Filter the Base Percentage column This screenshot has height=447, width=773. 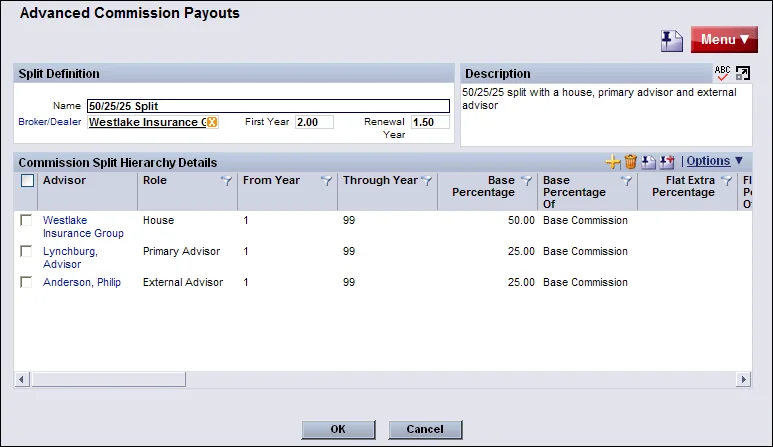[527, 181]
